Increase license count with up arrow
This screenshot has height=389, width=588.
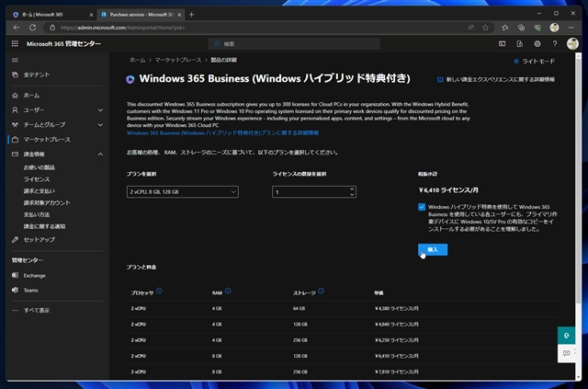pyautogui.click(x=352, y=189)
